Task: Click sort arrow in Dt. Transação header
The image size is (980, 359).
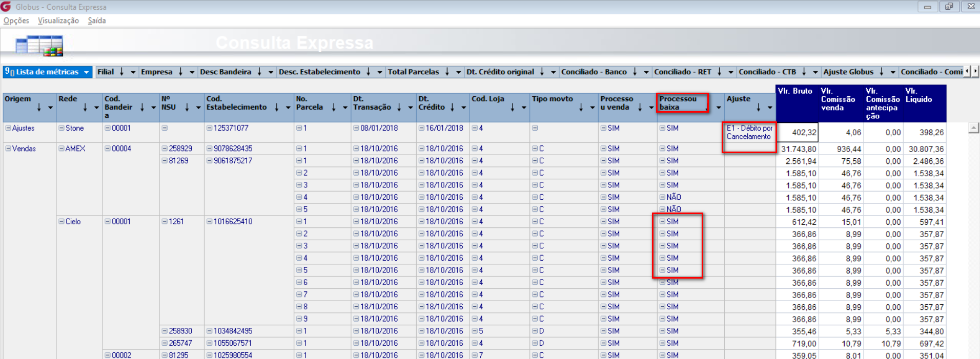Action: pyautogui.click(x=399, y=108)
